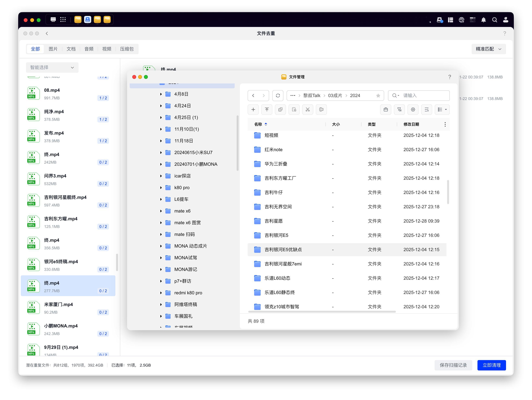Sort by the 名称 column header

pyautogui.click(x=258, y=124)
